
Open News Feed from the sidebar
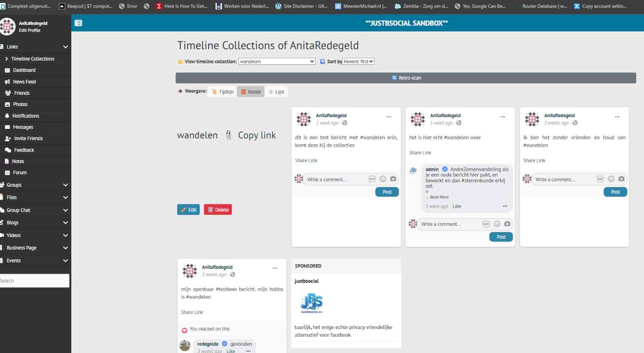[x=24, y=82]
